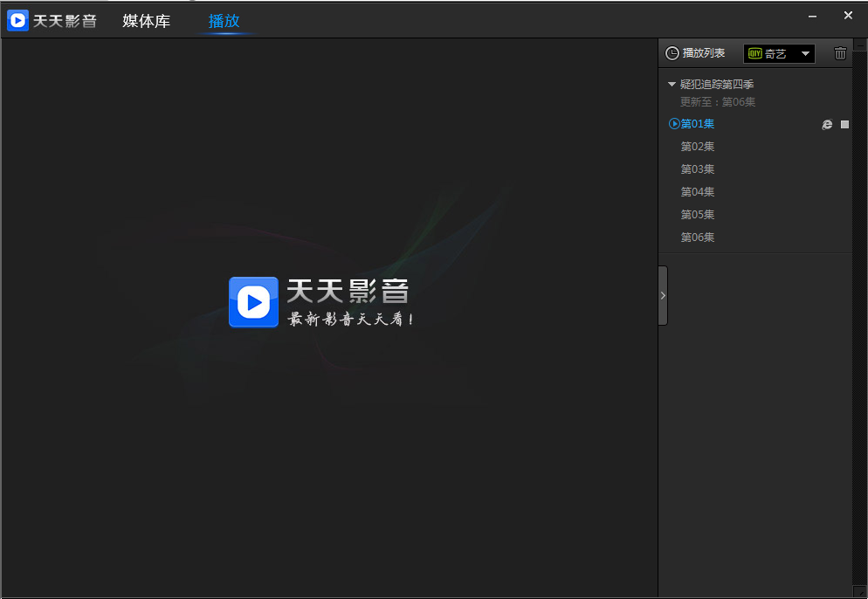Switch to the 播放 tab
The width and height of the screenshot is (868, 599).
point(224,21)
